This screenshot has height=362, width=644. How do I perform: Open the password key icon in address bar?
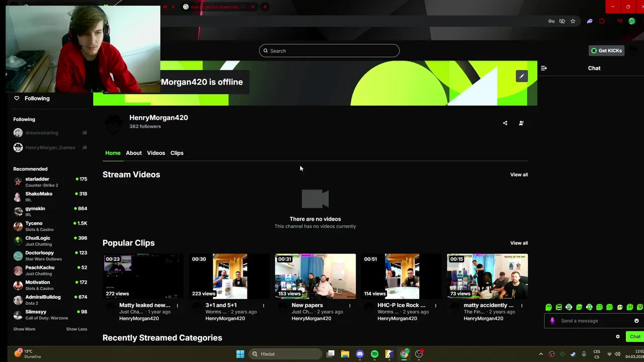pyautogui.click(x=551, y=21)
